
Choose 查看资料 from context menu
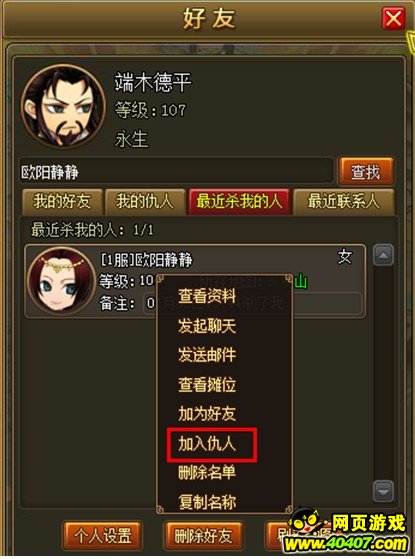207,296
